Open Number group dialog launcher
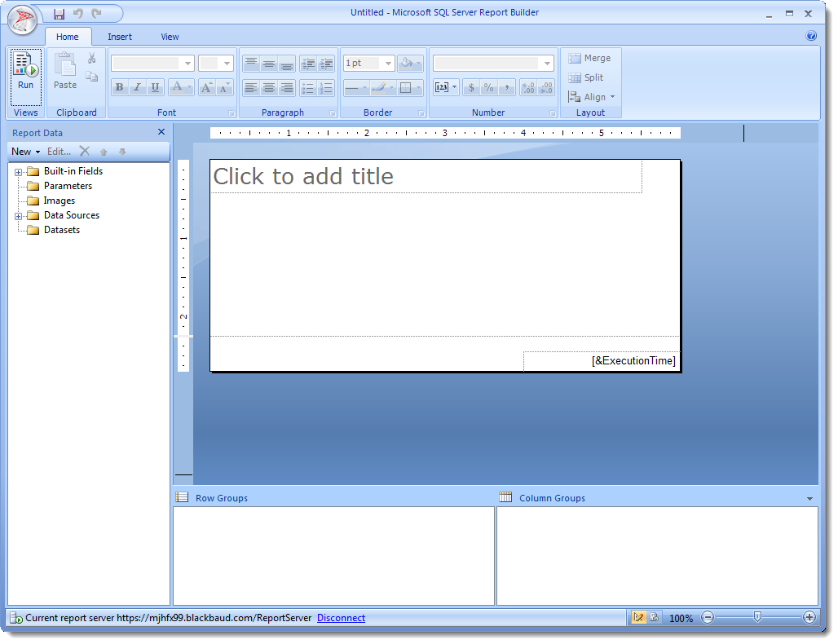838x644 pixels. [552, 113]
